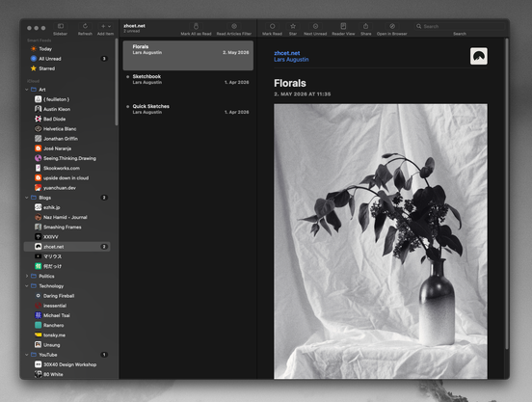The width and height of the screenshot is (532, 402).
Task: Open the マリウス feed
Action: click(67, 256)
